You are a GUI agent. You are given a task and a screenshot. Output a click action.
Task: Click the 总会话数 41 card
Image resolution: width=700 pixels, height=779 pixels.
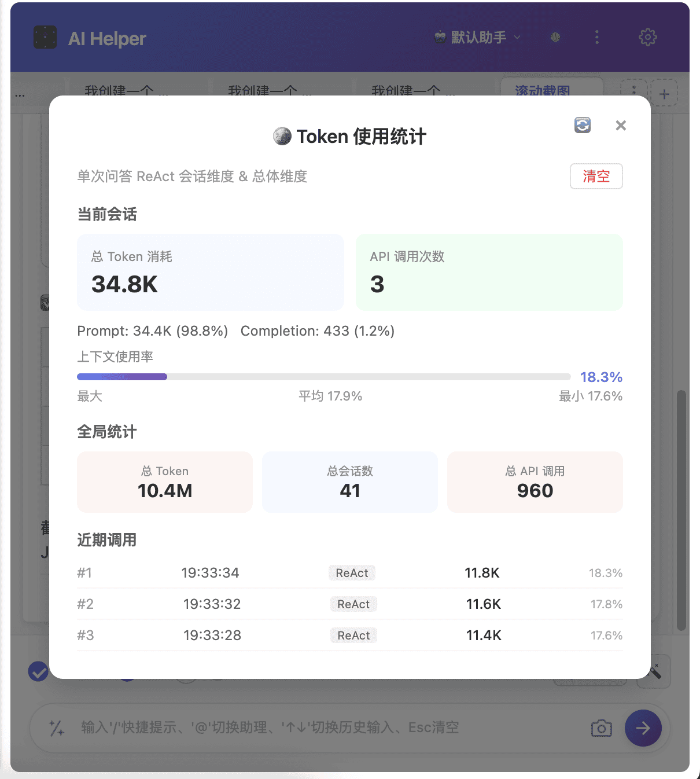click(350, 482)
